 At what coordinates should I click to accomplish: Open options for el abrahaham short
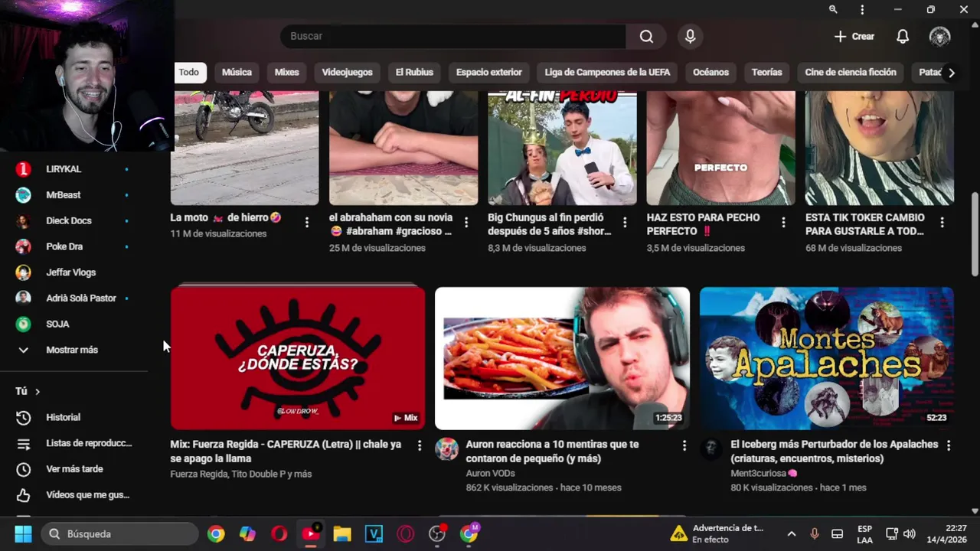(x=466, y=222)
